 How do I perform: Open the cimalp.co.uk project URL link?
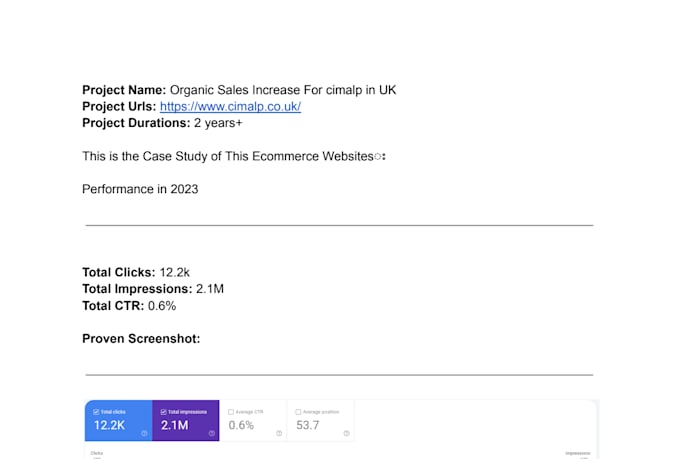(x=230, y=106)
